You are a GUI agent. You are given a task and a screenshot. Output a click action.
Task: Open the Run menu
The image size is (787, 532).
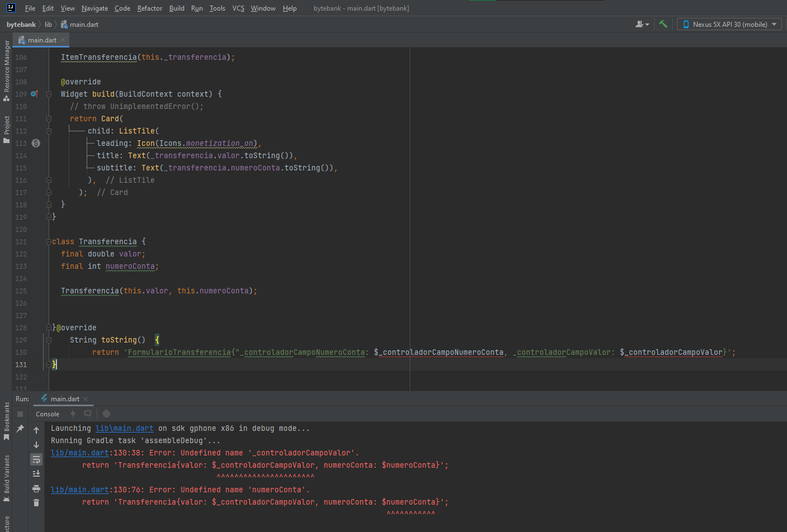(197, 8)
